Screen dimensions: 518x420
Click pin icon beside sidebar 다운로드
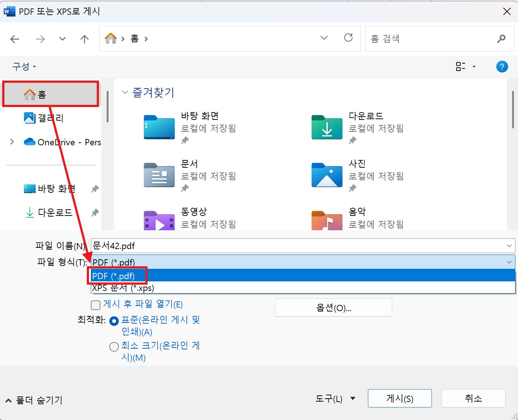click(x=95, y=213)
